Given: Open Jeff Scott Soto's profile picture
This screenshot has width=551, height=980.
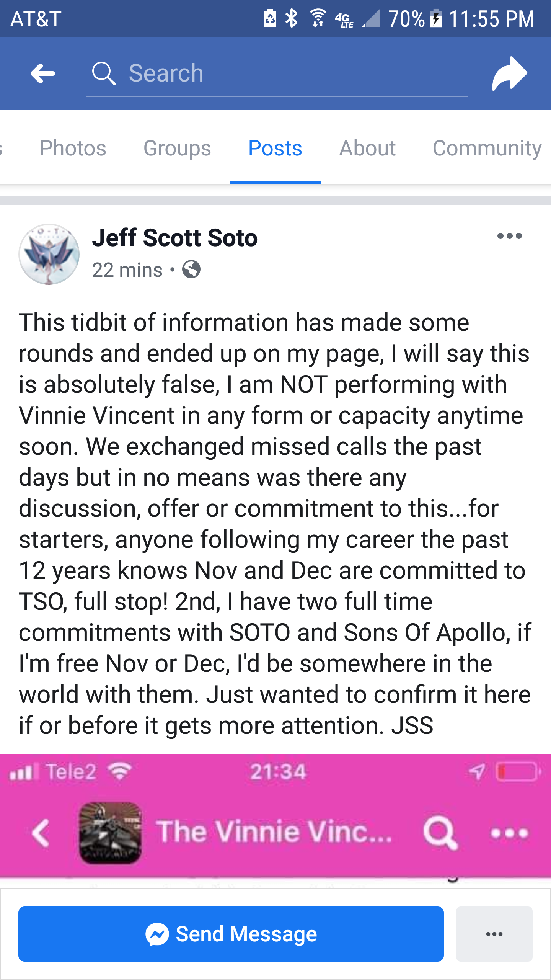Looking at the screenshot, I should tap(49, 254).
